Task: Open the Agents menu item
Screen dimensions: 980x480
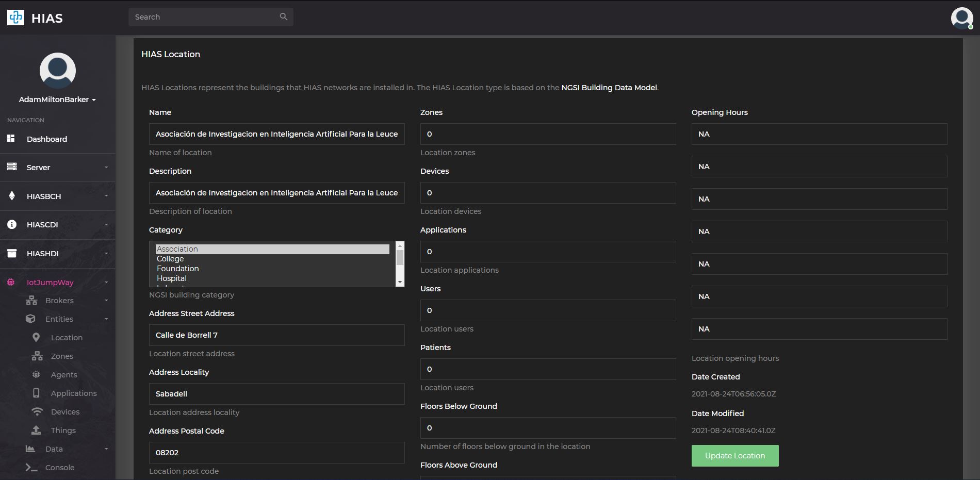Action: 64,375
